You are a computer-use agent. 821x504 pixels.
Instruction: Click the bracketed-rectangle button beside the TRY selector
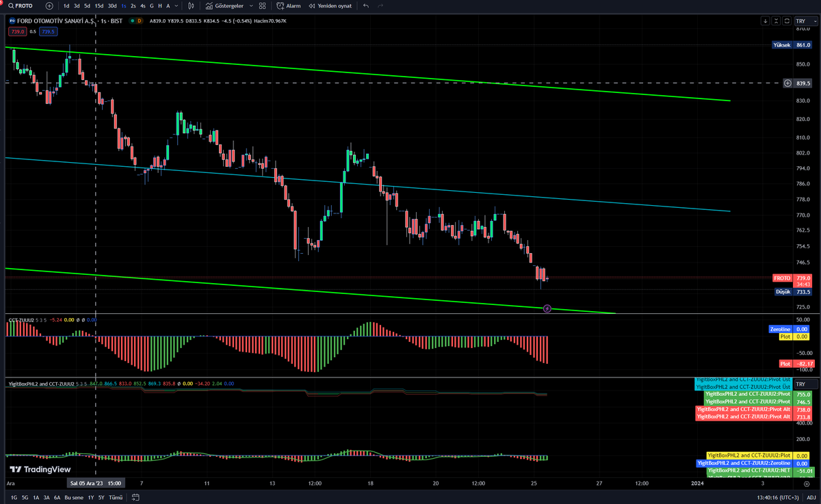787,21
